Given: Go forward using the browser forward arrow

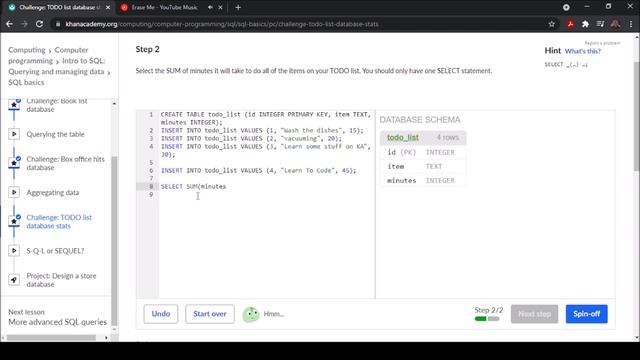Looking at the screenshot, I should tap(24, 24).
